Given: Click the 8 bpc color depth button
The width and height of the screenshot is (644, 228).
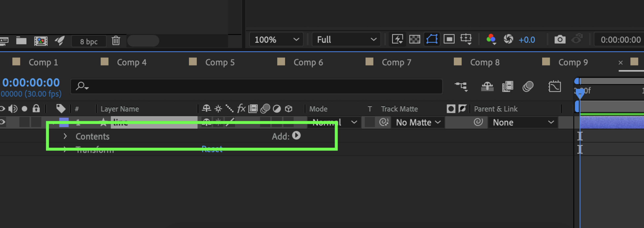Looking at the screenshot, I should click(x=89, y=41).
